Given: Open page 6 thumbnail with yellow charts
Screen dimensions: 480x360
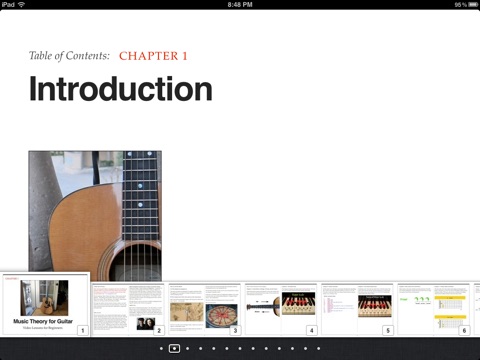Looking at the screenshot, I should pos(433,309).
